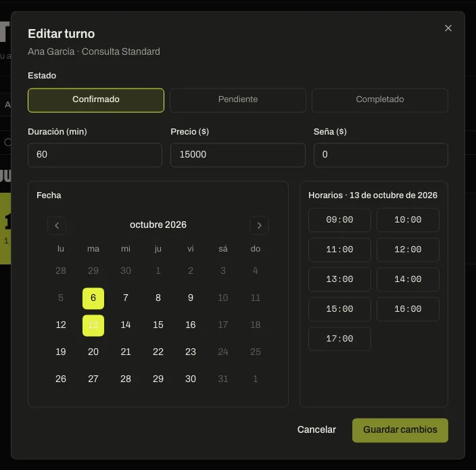Pick October 28 in the calendar
The width and height of the screenshot is (476, 470).
pyautogui.click(x=126, y=379)
